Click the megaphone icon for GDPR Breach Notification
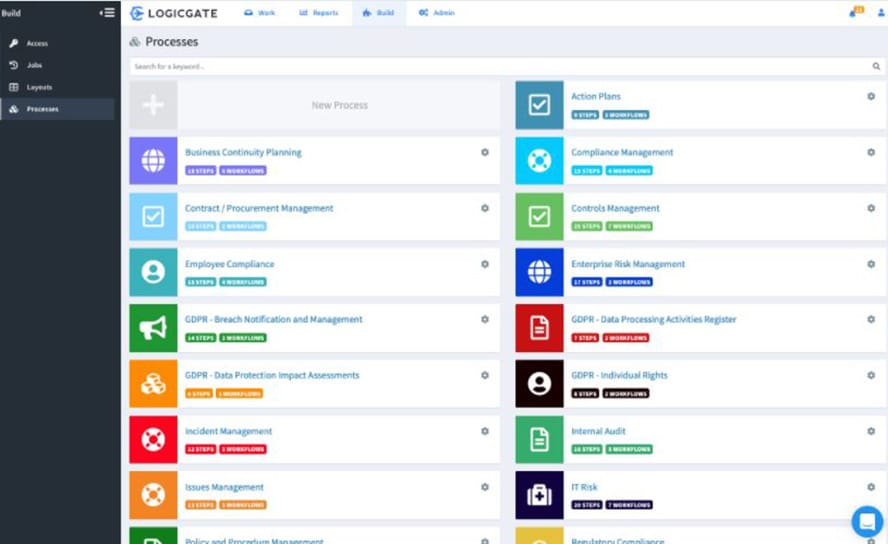888x544 pixels. pos(153,328)
